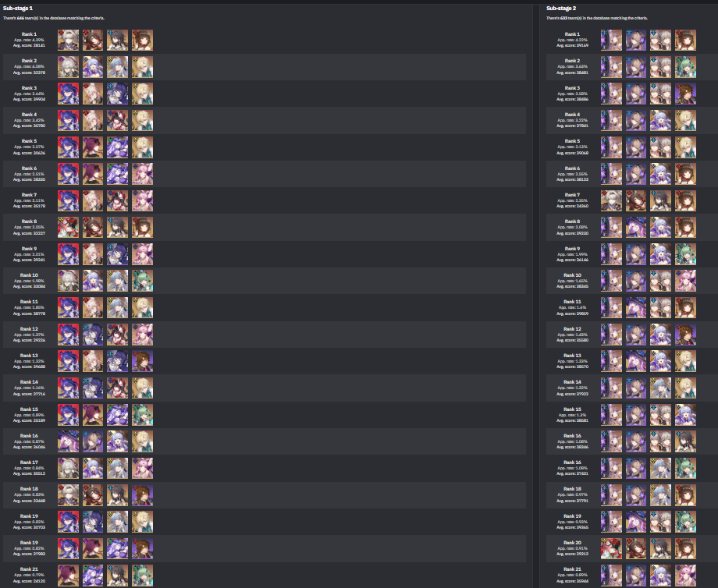The image size is (718, 588).
Task: Click the Sub-stage 2 heading
Action: (x=561, y=9)
